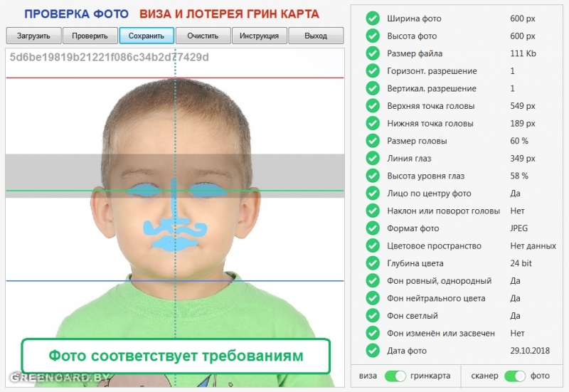This screenshot has width=569, height=392.
Task: Click the Очистить button
Action: pyautogui.click(x=203, y=36)
